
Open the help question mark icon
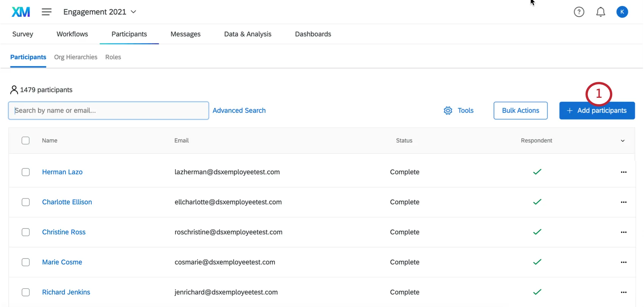point(579,12)
